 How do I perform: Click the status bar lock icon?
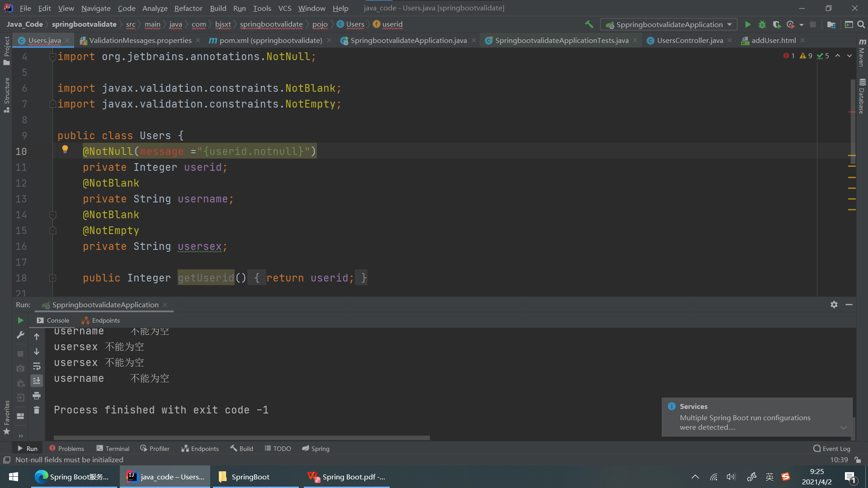(x=858, y=460)
